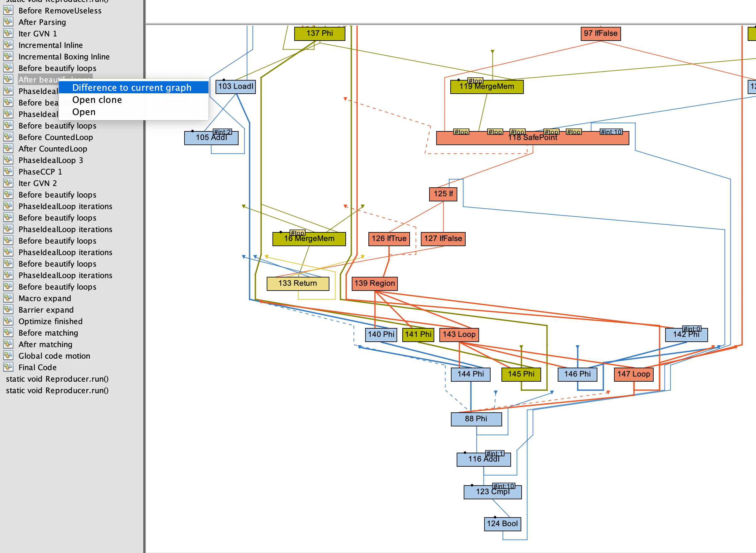Screen dimensions: 756x553
Task: Click graph icon beside After Parsing
Action: pyautogui.click(x=8, y=22)
